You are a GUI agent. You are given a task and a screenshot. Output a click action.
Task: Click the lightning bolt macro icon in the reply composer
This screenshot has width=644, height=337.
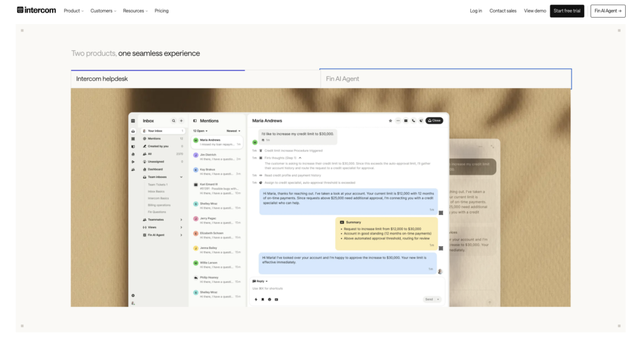tap(256, 300)
